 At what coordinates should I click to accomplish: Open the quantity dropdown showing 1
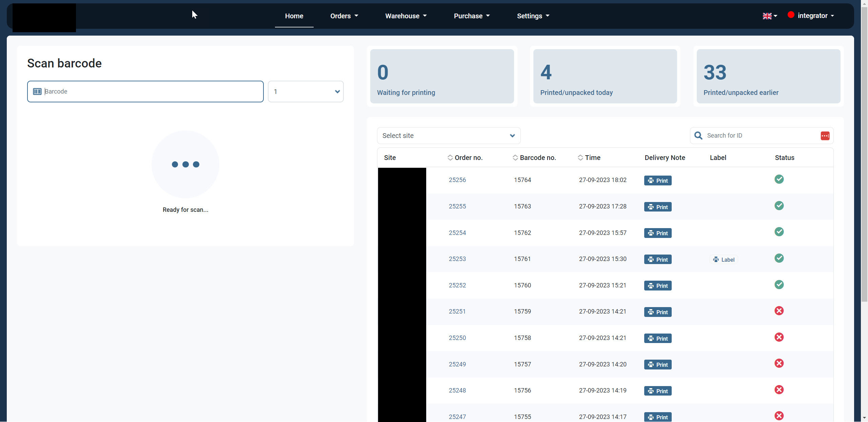(305, 92)
